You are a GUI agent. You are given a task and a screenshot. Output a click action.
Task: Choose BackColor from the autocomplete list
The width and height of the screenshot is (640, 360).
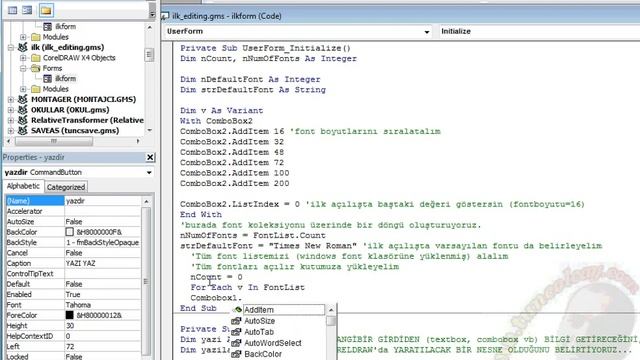(x=263, y=354)
